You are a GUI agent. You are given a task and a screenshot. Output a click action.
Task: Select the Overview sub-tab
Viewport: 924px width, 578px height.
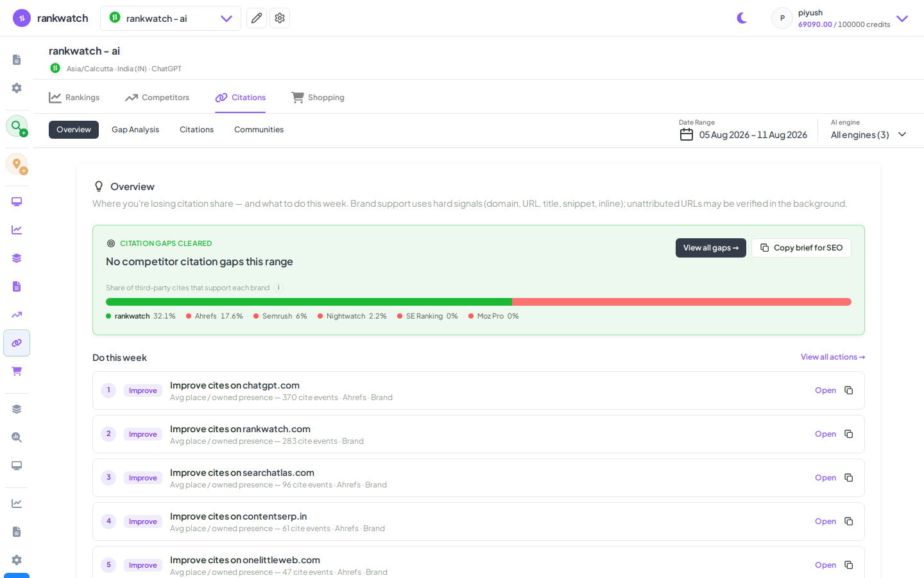pos(74,130)
